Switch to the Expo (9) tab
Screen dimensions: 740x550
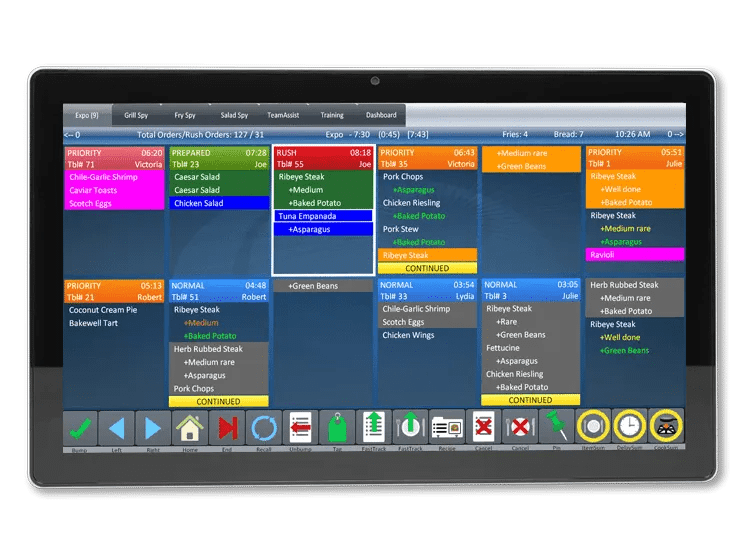click(x=87, y=115)
